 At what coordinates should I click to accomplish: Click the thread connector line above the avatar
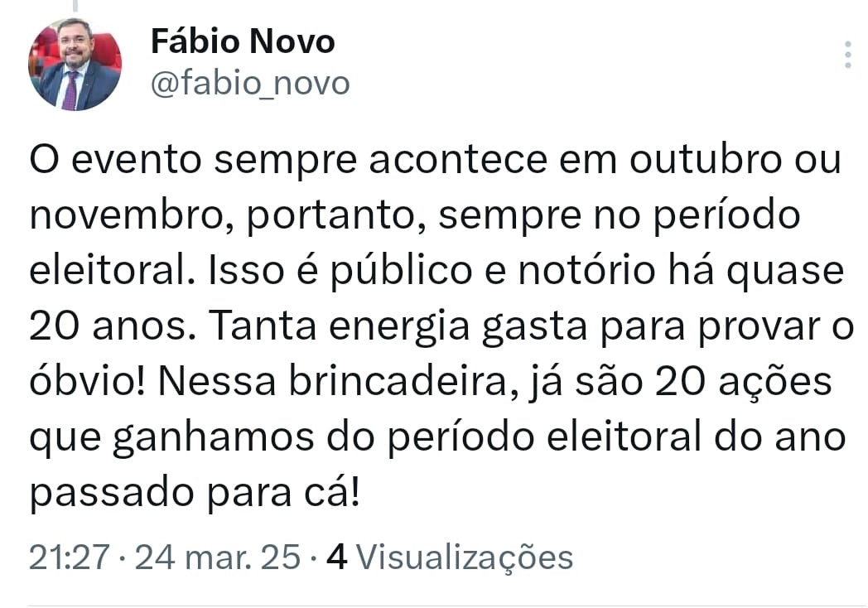[x=75, y=6]
